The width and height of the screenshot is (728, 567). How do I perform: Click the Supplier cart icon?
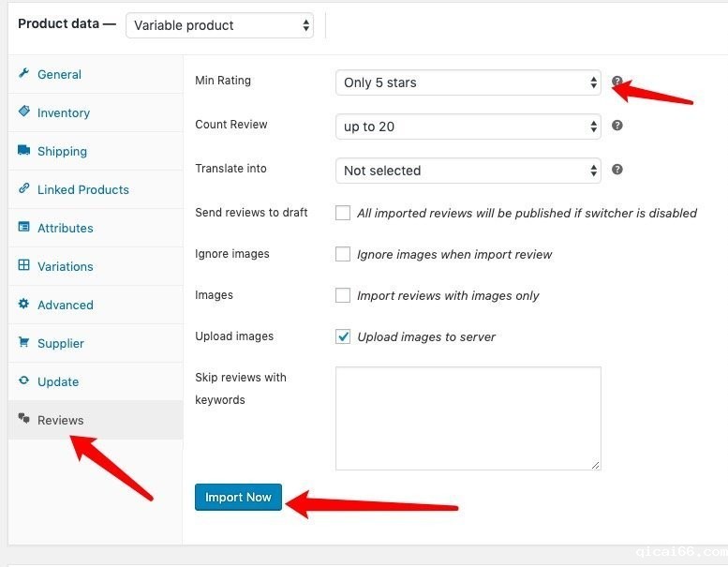[24, 343]
